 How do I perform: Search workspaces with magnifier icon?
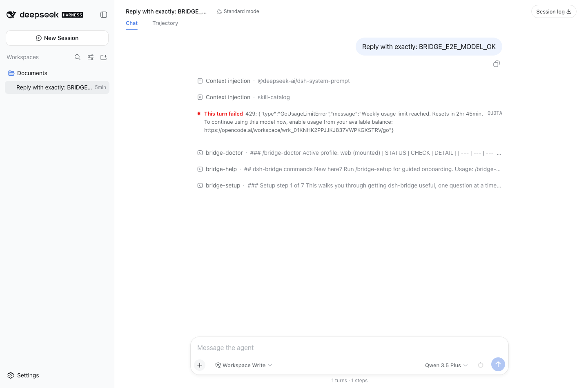[x=78, y=57]
